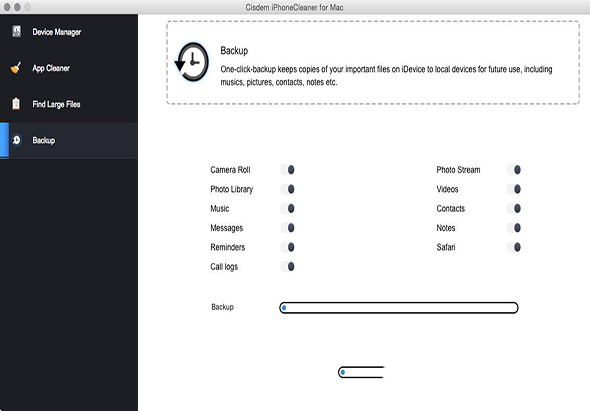
Task: Toggle the Call logs switch
Action: tap(287, 266)
